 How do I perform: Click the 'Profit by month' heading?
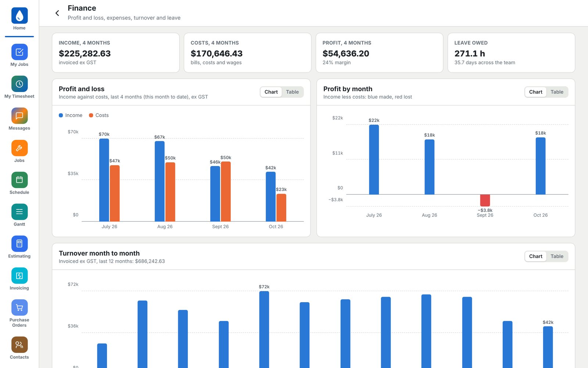(348, 89)
